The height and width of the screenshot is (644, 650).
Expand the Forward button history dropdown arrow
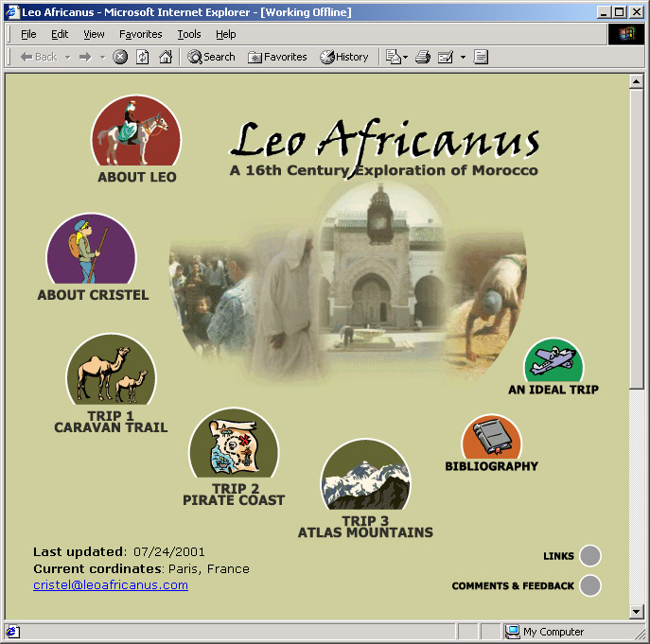pos(101,57)
